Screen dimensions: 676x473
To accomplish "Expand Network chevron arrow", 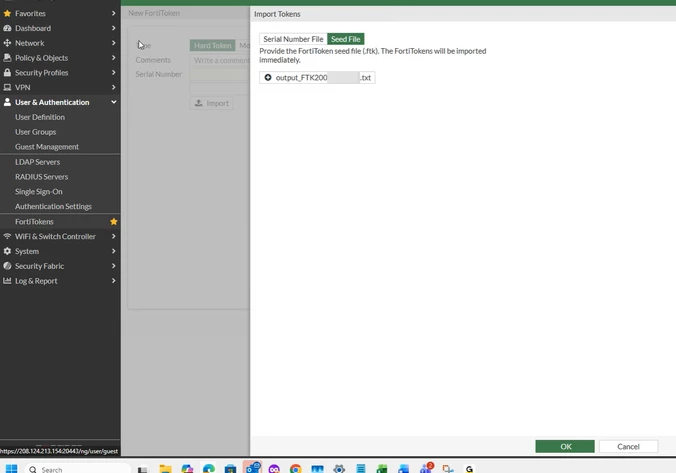I will (113, 43).
